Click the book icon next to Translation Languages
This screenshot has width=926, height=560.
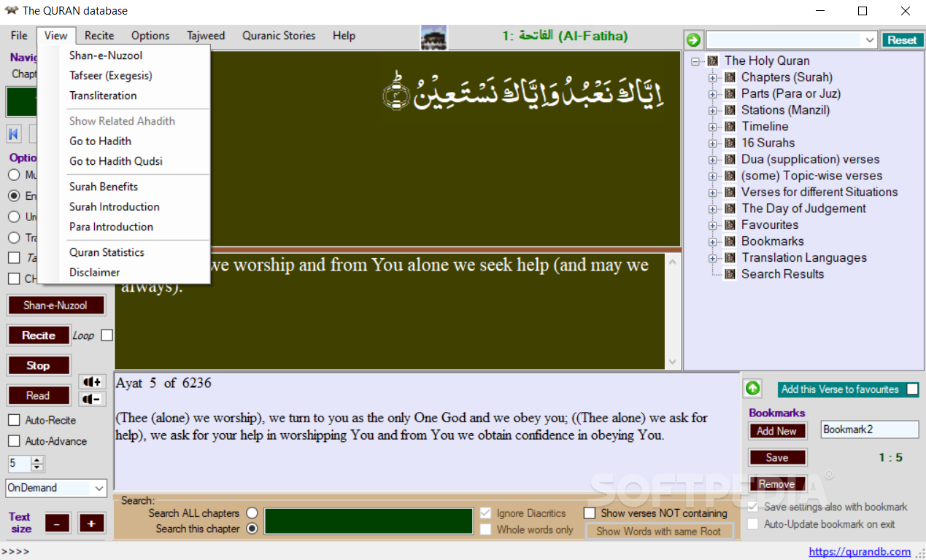click(x=729, y=257)
